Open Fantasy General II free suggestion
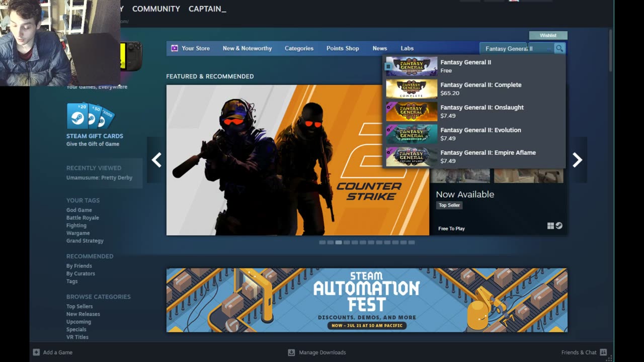The height and width of the screenshot is (362, 644). [474, 66]
